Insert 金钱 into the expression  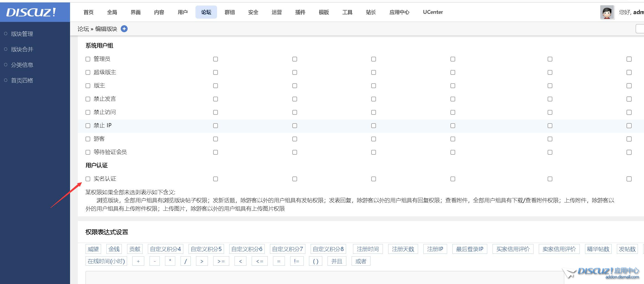[x=114, y=249]
